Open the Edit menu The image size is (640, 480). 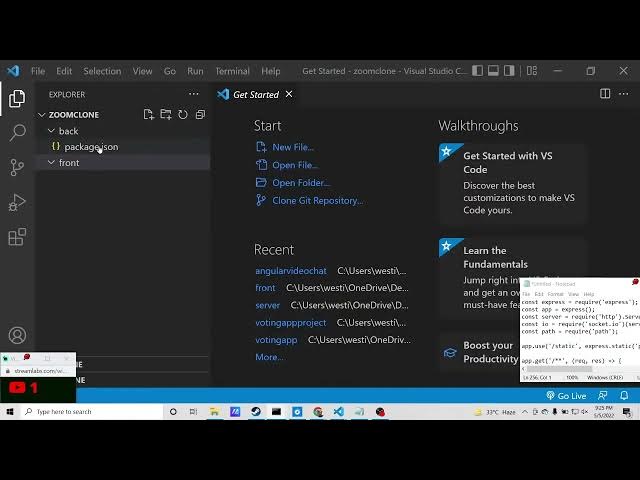pyautogui.click(x=64, y=71)
